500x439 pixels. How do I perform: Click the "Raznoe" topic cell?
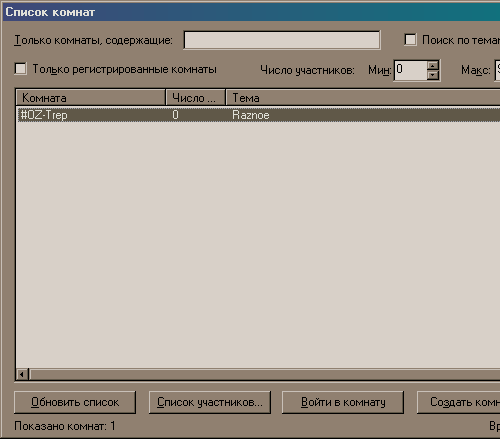point(251,115)
